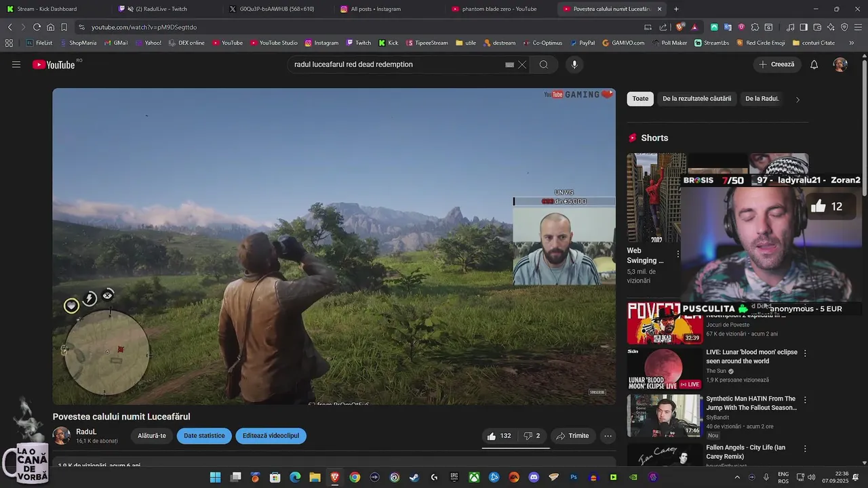Open options for Lunar blood moon video
The image size is (868, 488).
[x=805, y=353]
